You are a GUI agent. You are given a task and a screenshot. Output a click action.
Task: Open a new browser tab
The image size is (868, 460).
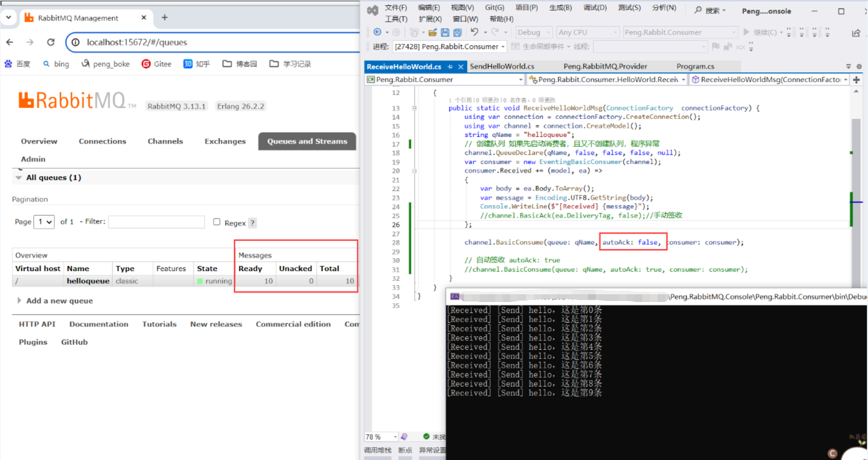[165, 18]
